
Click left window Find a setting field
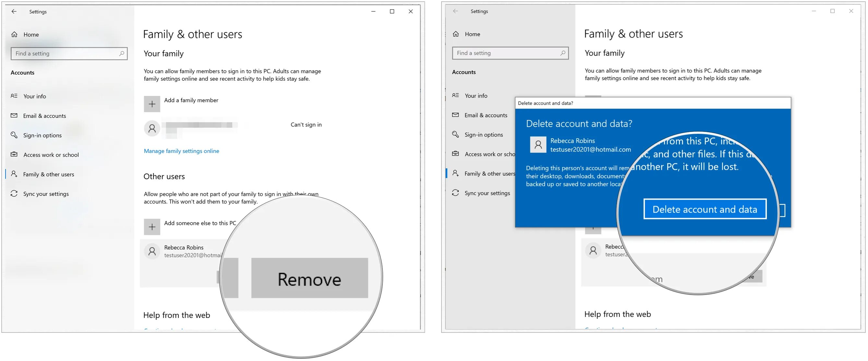[64, 53]
